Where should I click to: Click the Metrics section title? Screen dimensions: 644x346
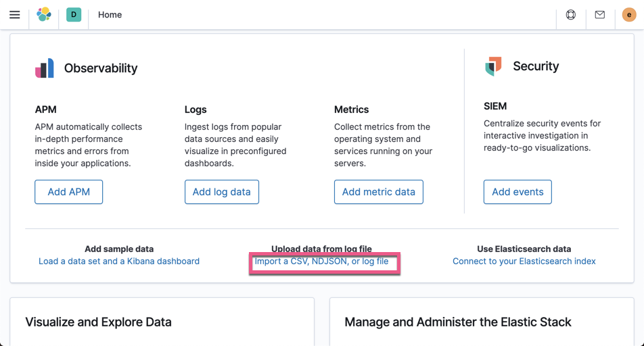tap(352, 109)
